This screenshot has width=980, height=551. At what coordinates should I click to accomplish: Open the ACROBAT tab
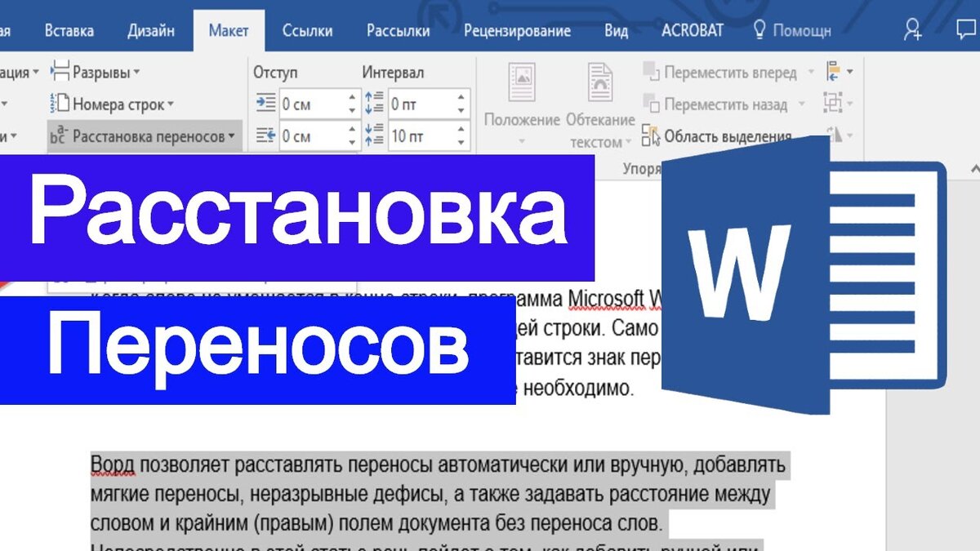pyautogui.click(x=693, y=31)
